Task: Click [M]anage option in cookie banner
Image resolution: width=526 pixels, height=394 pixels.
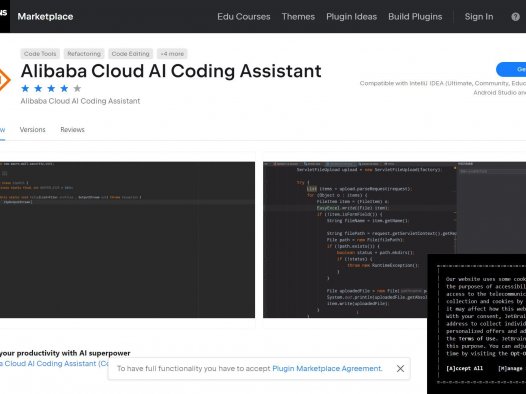Action: (511, 368)
